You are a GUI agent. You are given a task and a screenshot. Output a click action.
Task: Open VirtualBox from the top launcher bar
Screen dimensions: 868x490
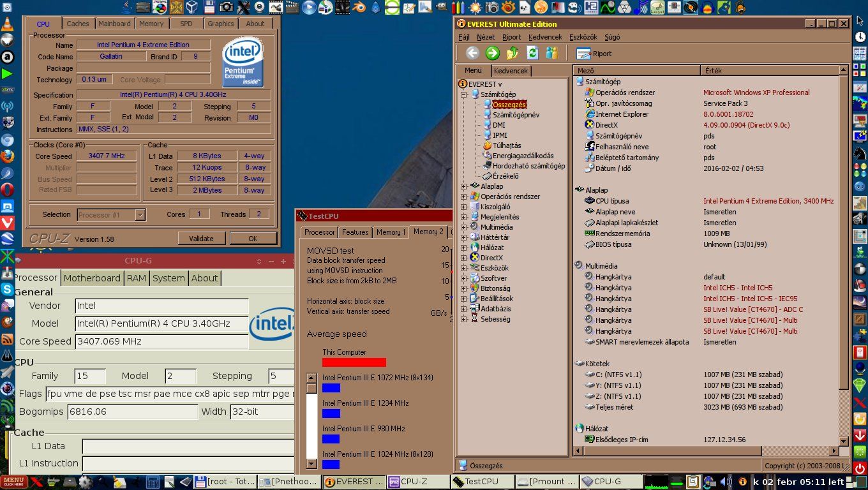tap(193, 7)
